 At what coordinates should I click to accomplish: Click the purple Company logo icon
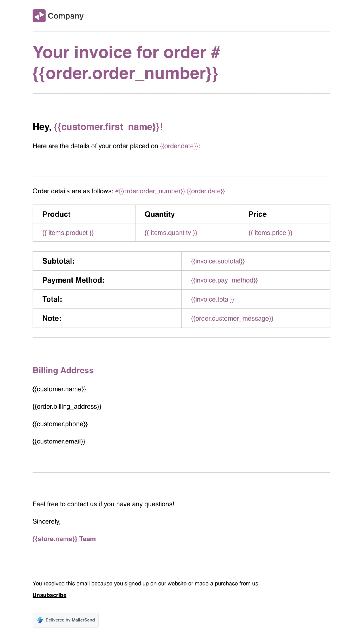[39, 16]
